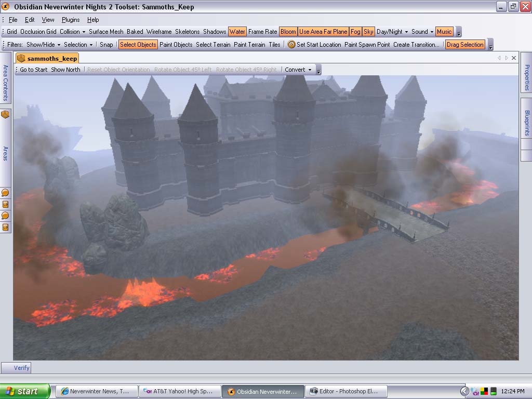Click the Obsidian toolset icon in title bar
This screenshot has width=532, height=399.
click(x=6, y=7)
